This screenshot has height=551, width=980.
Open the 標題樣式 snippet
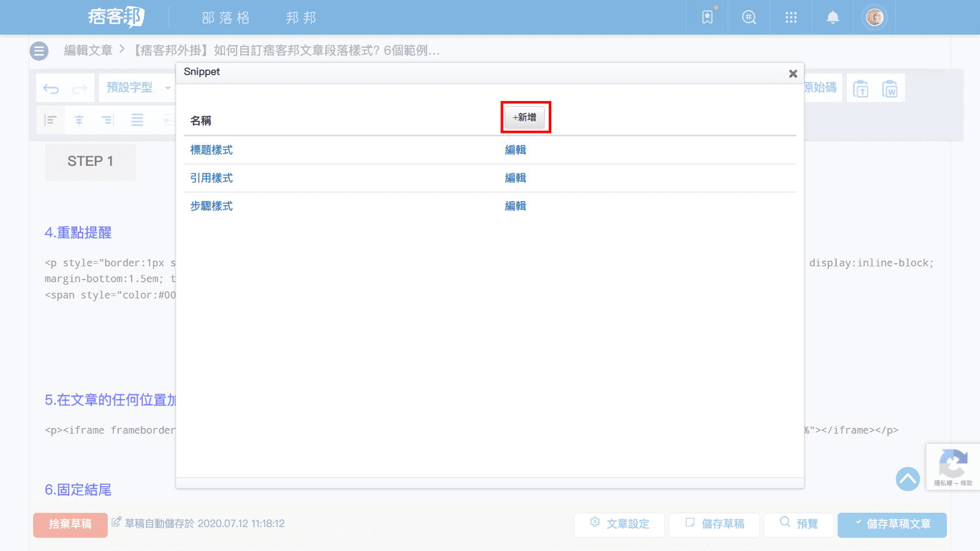pyautogui.click(x=211, y=150)
